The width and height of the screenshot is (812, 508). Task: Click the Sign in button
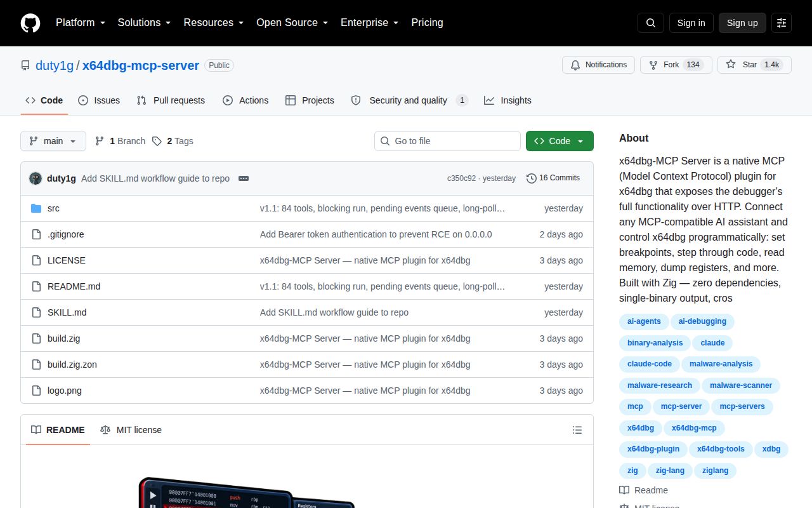691,23
